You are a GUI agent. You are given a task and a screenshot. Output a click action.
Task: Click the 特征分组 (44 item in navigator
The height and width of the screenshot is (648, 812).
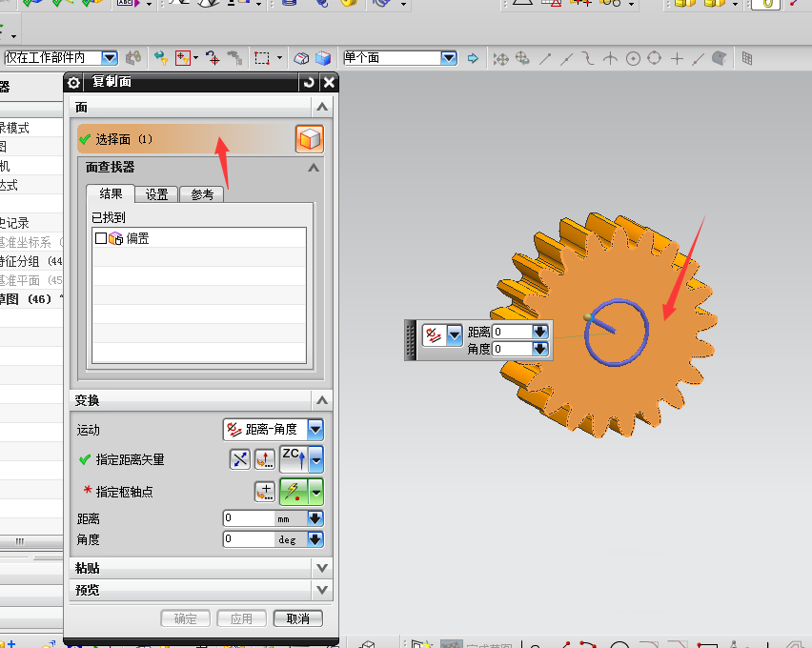point(31,261)
